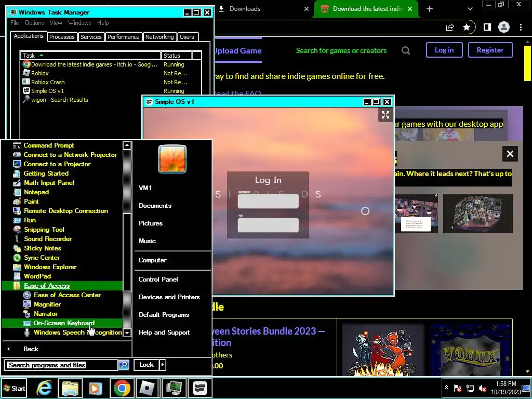Click the Simple OS taskbar icon
The image size is (532, 399).
200,388
